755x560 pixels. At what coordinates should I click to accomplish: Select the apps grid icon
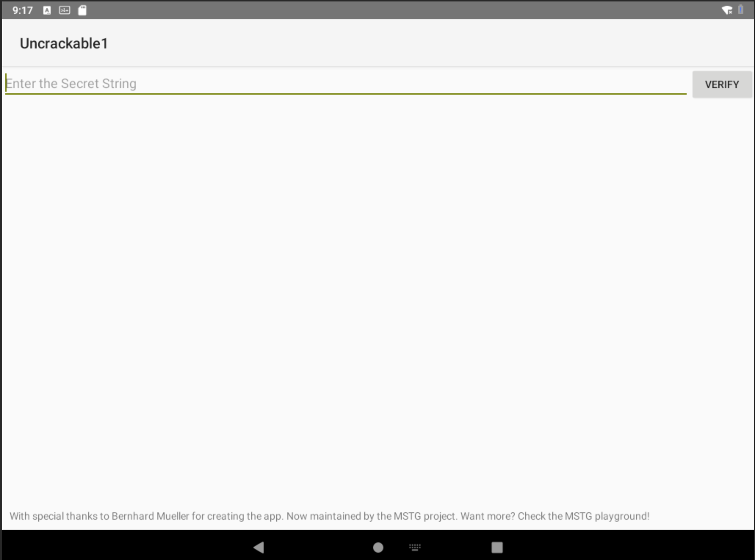(414, 547)
